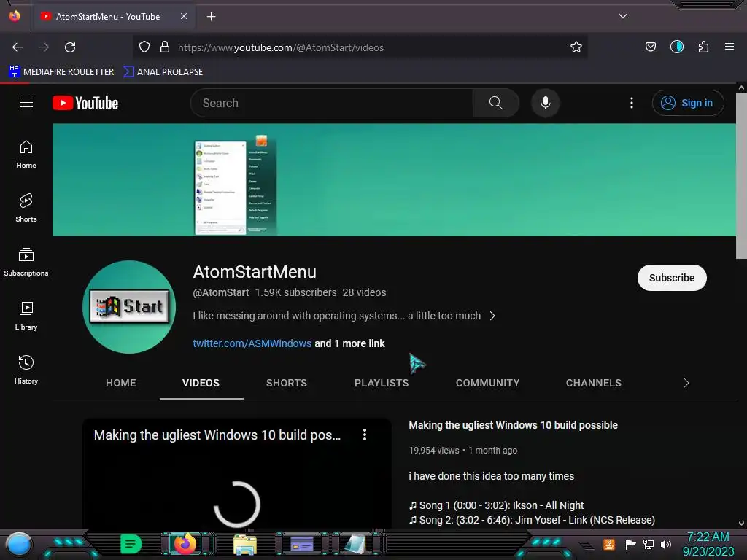Open Library in sidebar
The width and height of the screenshot is (747, 560).
coord(26,316)
